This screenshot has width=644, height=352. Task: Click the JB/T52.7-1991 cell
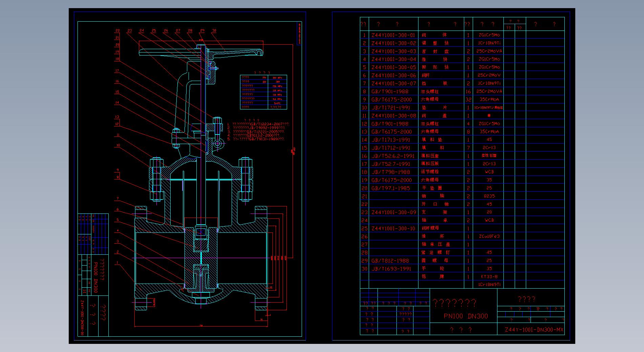pyautogui.click(x=391, y=164)
